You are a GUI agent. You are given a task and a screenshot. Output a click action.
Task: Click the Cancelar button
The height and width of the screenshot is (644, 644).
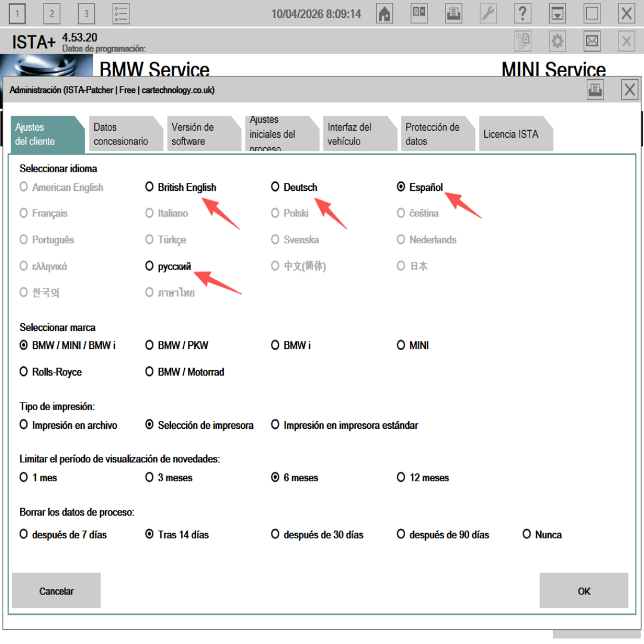click(56, 590)
